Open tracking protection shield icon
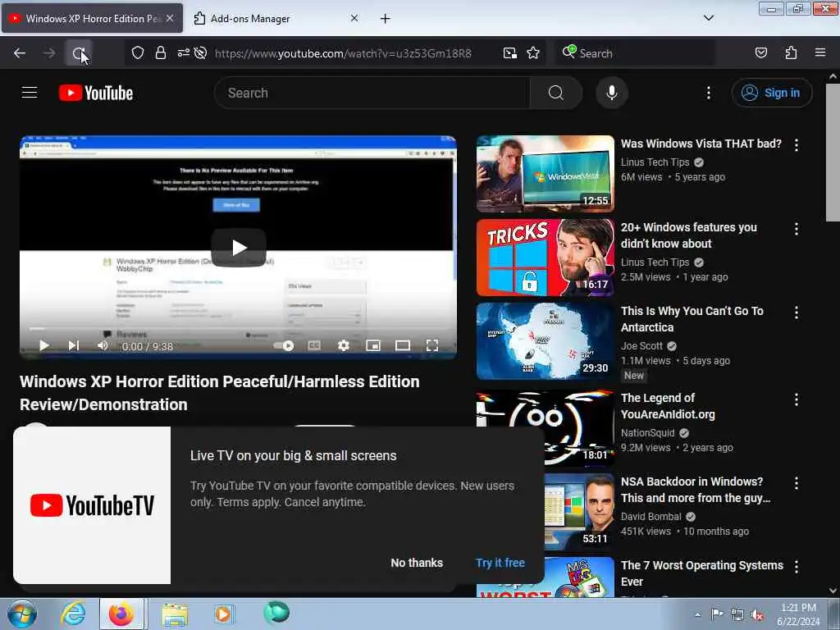The image size is (840, 630). (138, 53)
